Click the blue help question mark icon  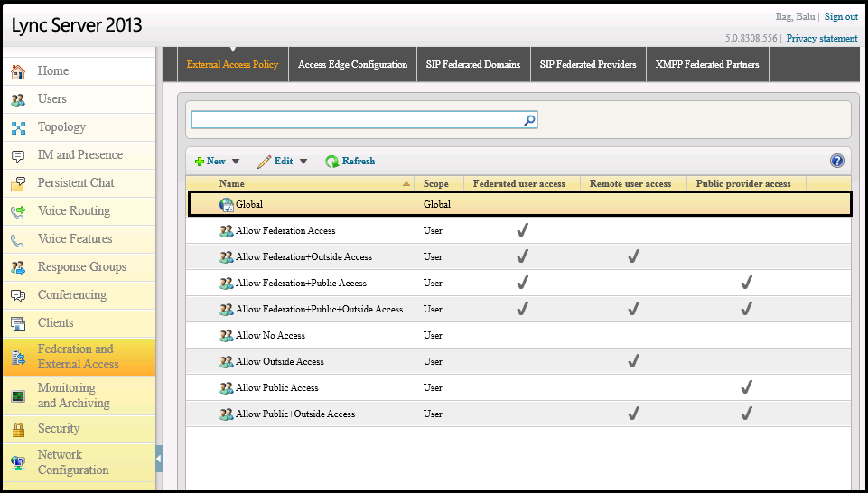(837, 161)
